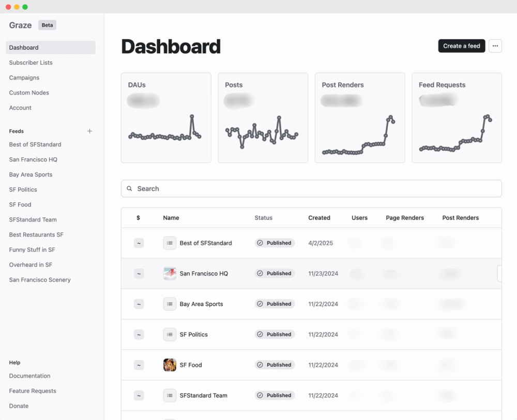Viewport: 517px width, 420px height.
Task: Click the list icon for SF Politics
Action: [x=170, y=335]
